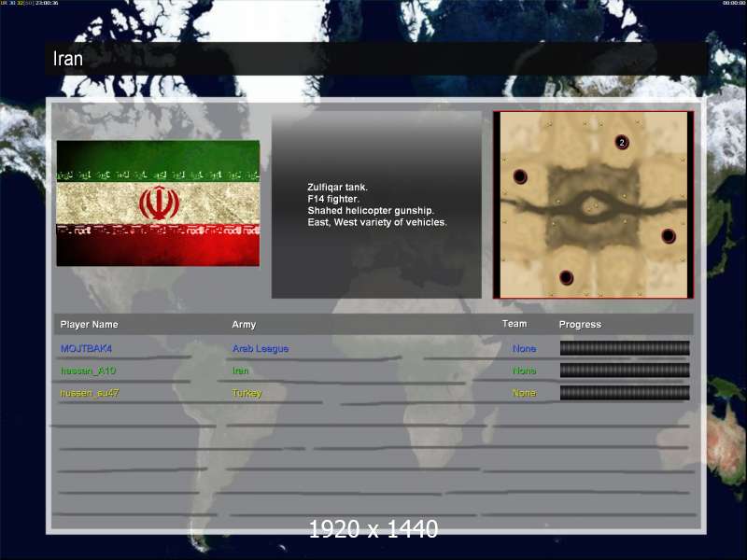Select player hassan_A10 in the list
Image resolution: width=747 pixels, height=560 pixels.
[x=88, y=371]
